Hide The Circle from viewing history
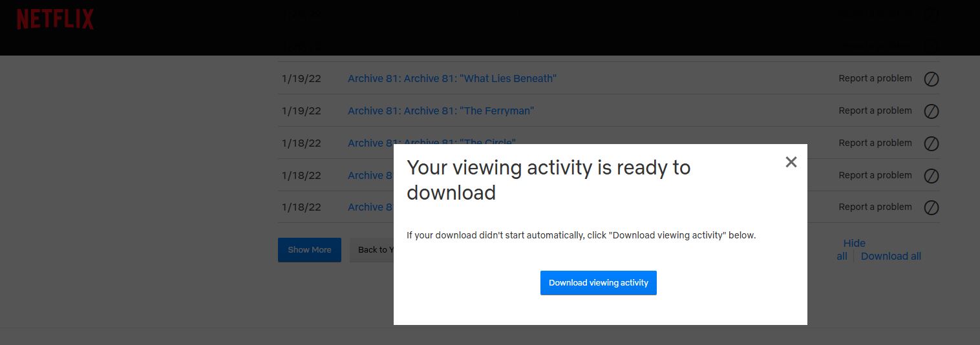Viewport: 980px width, 345px height. (931, 143)
